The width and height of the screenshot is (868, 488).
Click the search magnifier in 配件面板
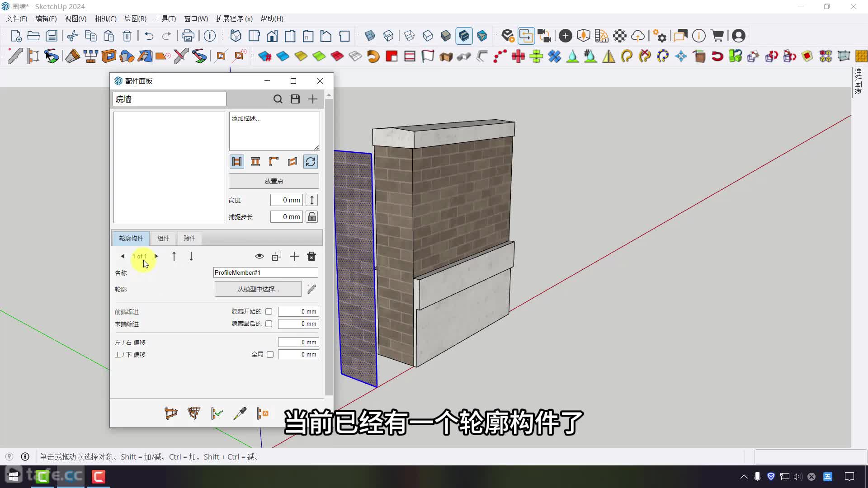[x=278, y=99]
